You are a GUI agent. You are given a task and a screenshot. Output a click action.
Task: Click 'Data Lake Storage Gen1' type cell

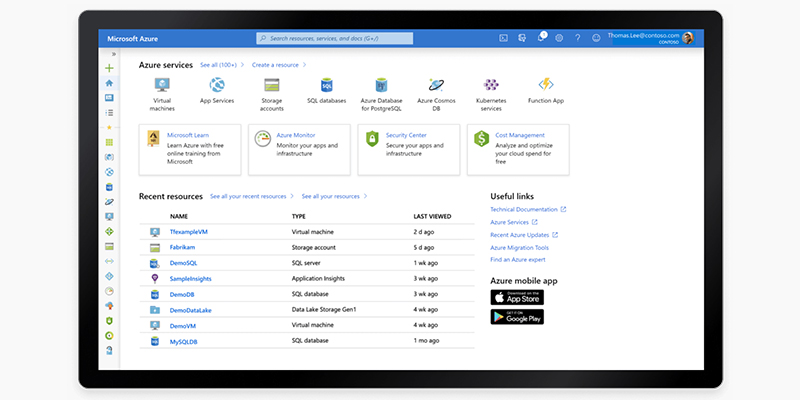[x=324, y=310]
